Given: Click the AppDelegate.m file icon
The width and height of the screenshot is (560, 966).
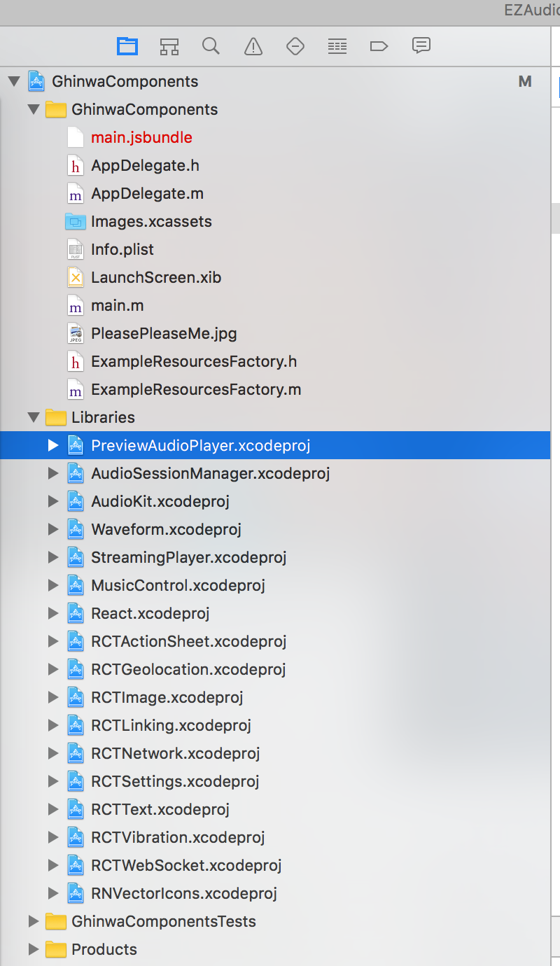Looking at the screenshot, I should [75, 193].
